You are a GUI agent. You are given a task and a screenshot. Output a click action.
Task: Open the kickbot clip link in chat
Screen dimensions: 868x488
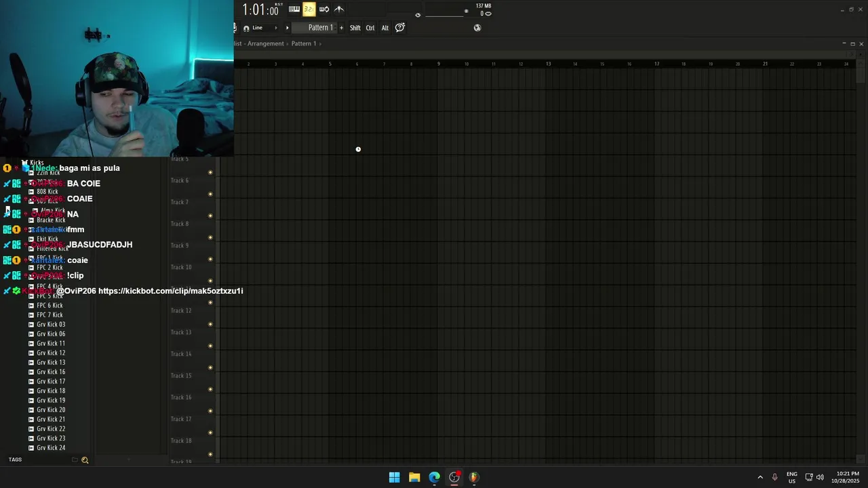click(x=170, y=291)
